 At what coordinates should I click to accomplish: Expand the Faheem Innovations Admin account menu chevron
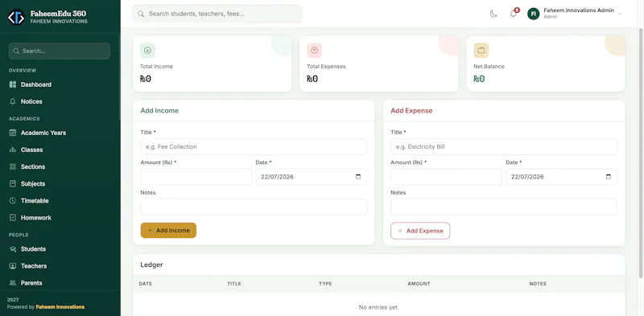[x=620, y=14]
